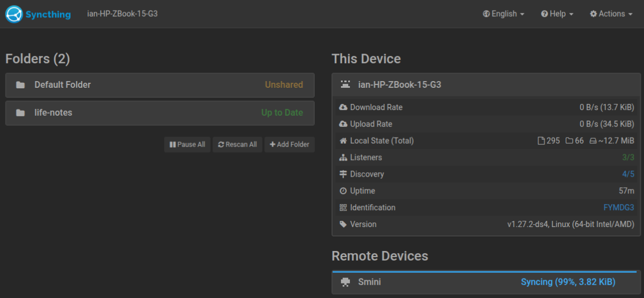Image resolution: width=644 pixels, height=298 pixels.
Task: Click the Smini device identicon
Action: (345, 282)
